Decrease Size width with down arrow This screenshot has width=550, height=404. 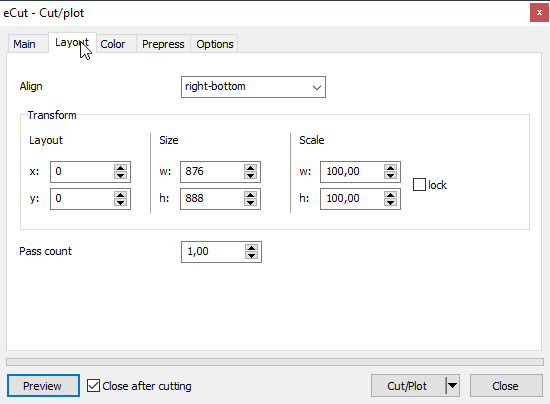(250, 176)
